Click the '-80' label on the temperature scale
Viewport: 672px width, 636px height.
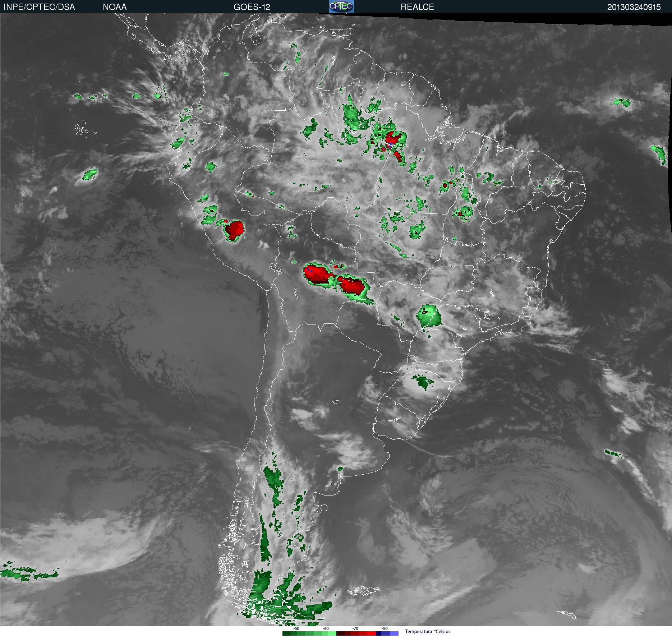click(385, 628)
